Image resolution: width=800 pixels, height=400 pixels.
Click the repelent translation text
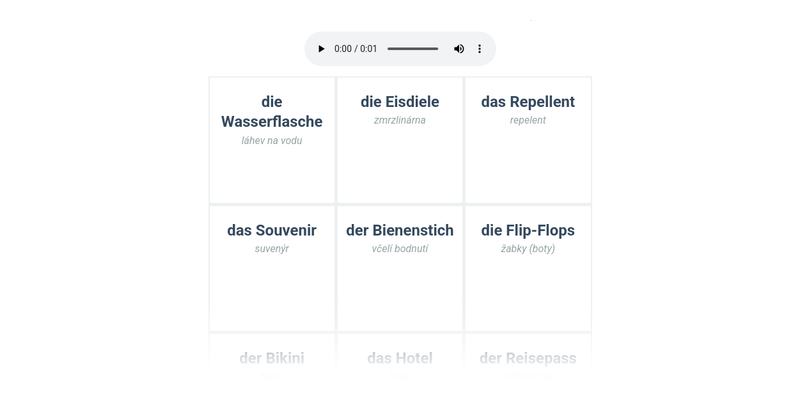click(528, 121)
